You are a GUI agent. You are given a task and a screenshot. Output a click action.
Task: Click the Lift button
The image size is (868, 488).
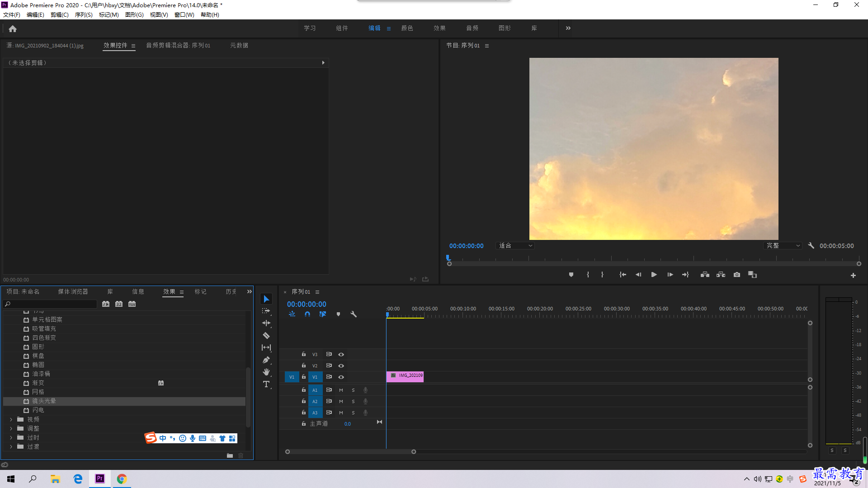pos(705,275)
